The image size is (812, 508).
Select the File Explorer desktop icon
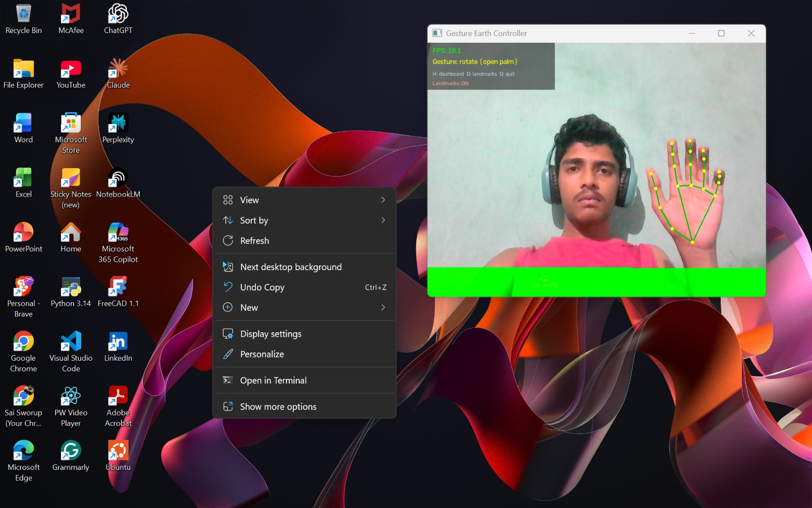coord(23,74)
